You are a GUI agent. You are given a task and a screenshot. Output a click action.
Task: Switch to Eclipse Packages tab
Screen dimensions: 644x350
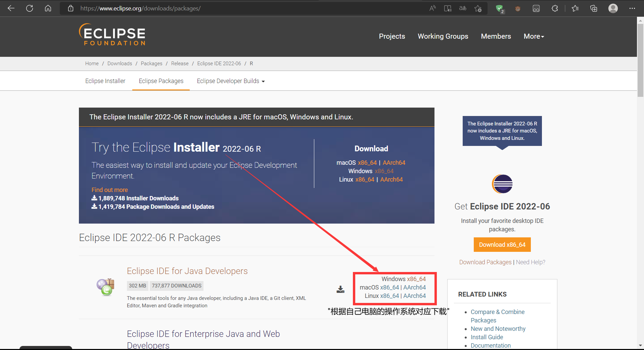coord(161,81)
